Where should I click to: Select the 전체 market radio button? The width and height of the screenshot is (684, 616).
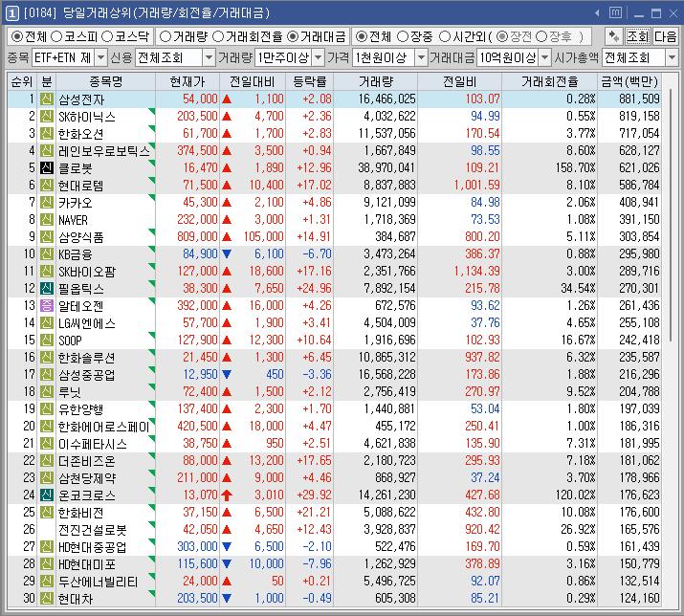tap(16, 36)
